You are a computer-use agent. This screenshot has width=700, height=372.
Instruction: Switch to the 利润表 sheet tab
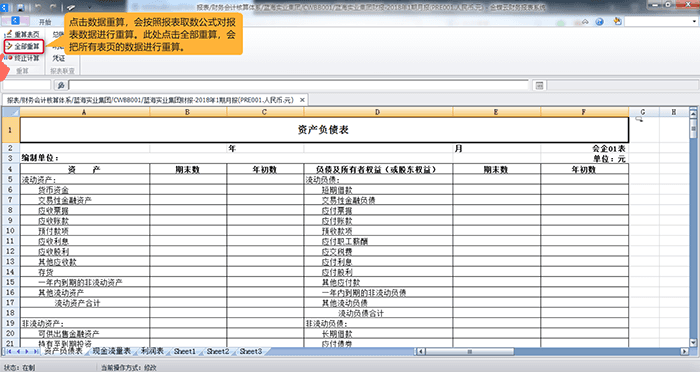tap(152, 351)
